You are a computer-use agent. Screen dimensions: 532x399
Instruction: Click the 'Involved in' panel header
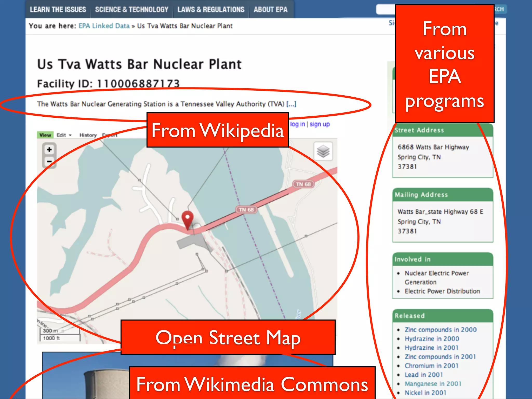tap(443, 259)
